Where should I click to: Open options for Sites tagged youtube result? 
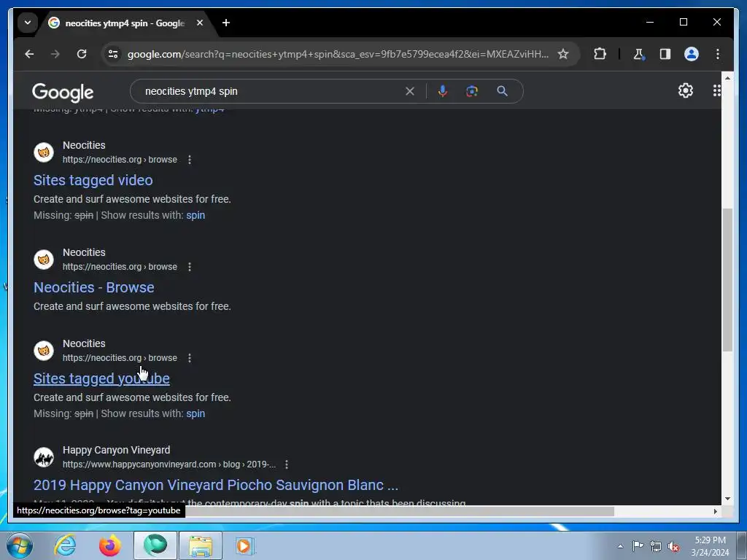[190, 357]
